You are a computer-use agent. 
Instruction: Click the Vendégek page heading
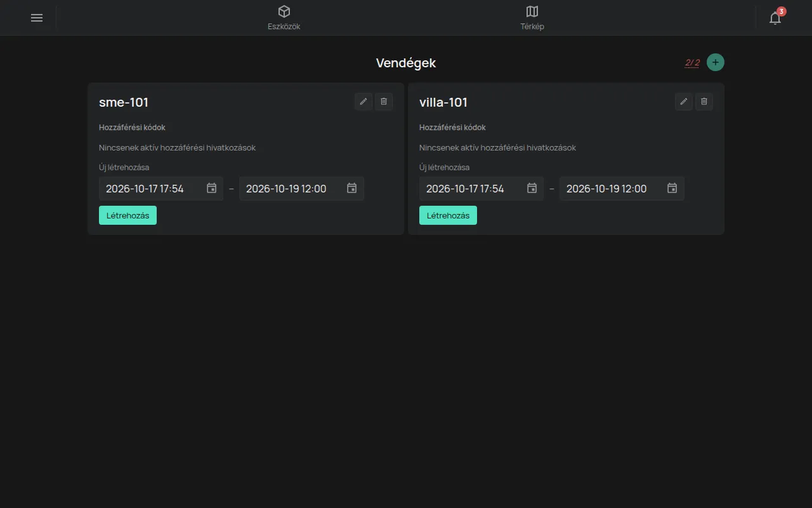tap(406, 63)
